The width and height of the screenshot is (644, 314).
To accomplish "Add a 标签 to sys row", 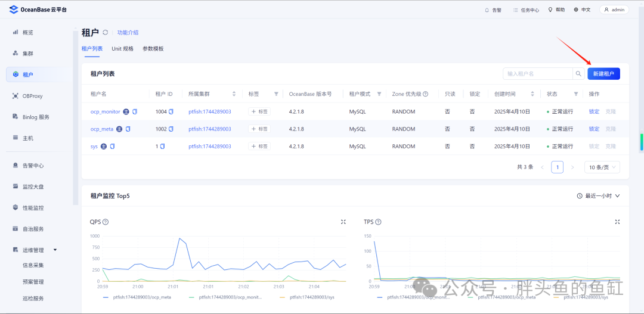I will pos(259,146).
